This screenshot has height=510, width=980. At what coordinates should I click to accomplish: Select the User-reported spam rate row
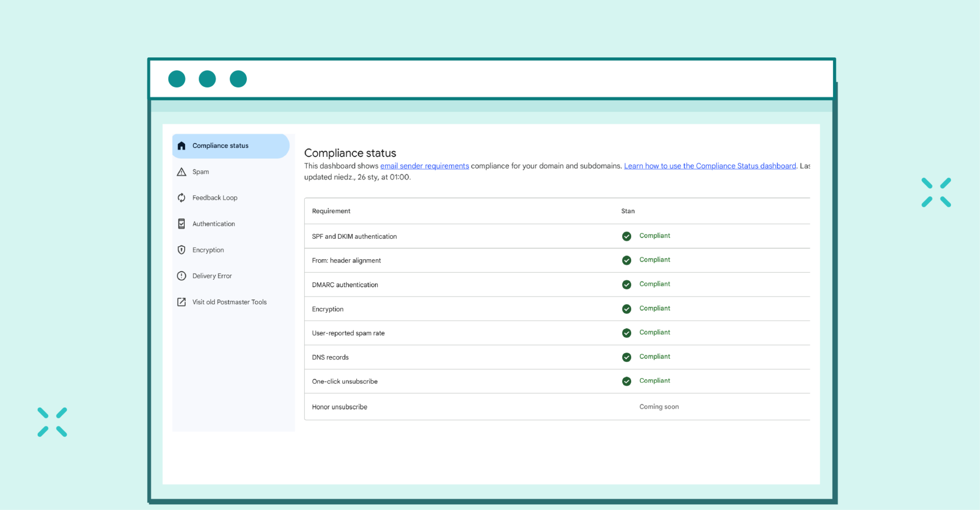pyautogui.click(x=348, y=333)
